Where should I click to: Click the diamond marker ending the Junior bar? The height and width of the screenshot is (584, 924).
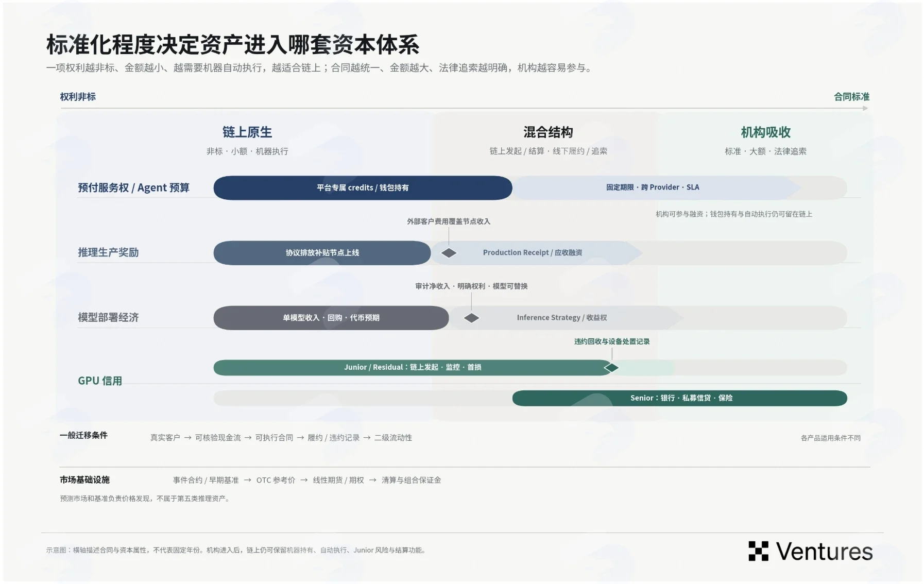coord(611,368)
